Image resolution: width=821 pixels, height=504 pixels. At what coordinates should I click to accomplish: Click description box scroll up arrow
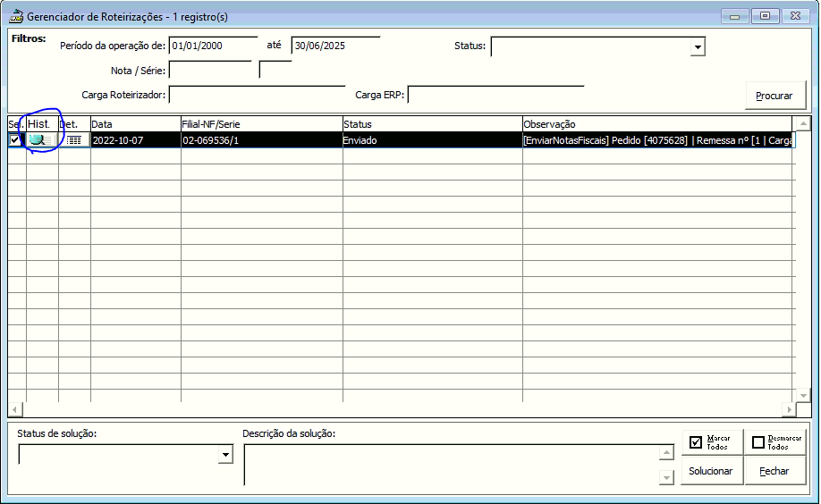666,452
